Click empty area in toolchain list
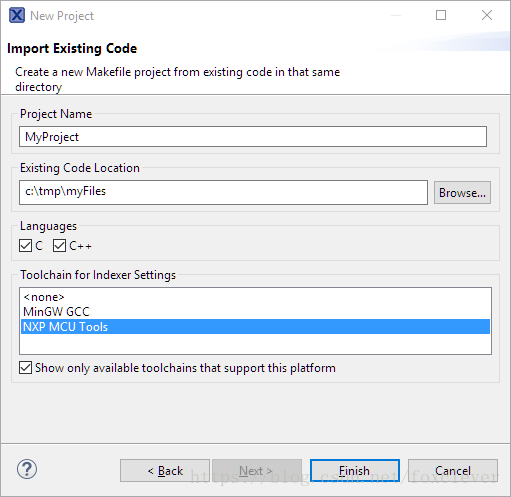 coord(255,343)
